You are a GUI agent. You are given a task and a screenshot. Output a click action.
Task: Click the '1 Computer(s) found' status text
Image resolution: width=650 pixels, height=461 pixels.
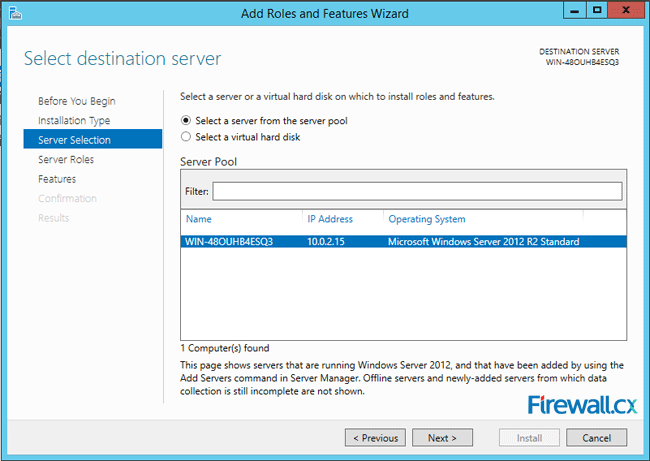[225, 348]
